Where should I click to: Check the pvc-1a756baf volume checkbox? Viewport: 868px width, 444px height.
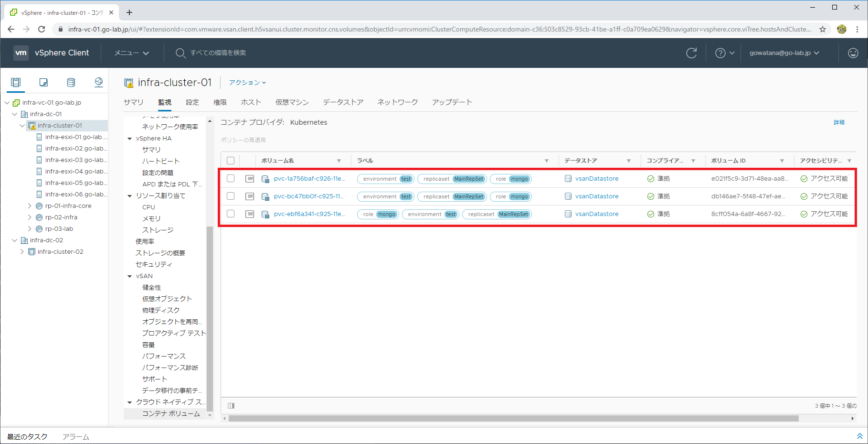231,178
